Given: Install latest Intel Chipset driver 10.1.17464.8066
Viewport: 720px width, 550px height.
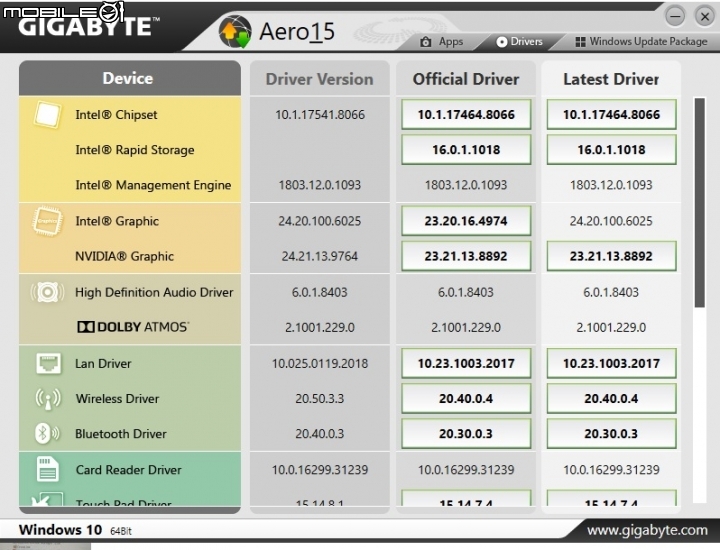Looking at the screenshot, I should point(611,114).
